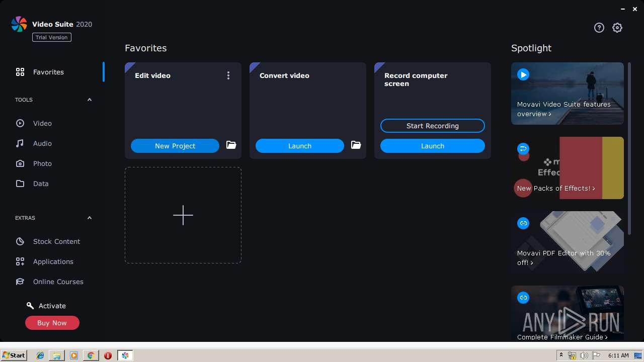The width and height of the screenshot is (644, 362).
Task: Launch the Convert video tool
Action: coord(300,146)
